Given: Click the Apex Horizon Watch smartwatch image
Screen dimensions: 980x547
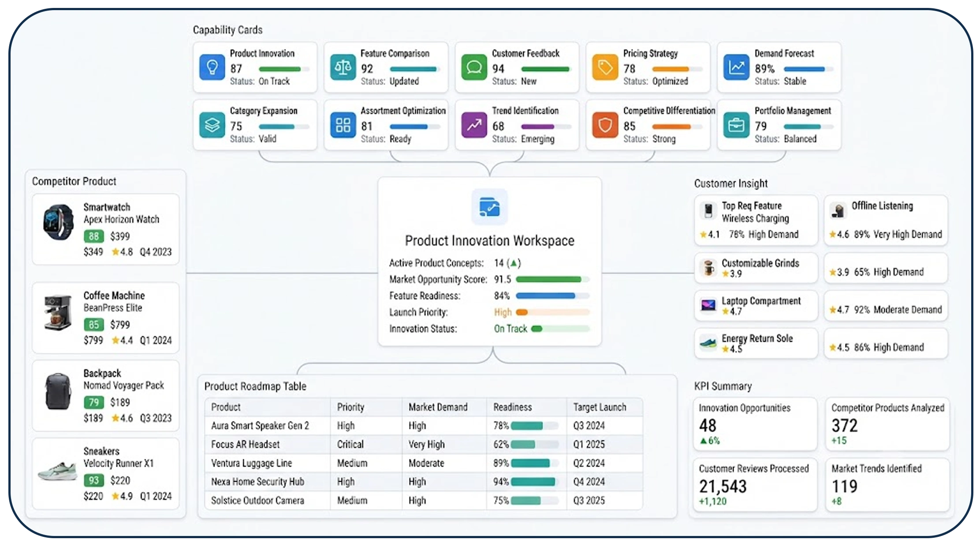Looking at the screenshot, I should tap(58, 222).
